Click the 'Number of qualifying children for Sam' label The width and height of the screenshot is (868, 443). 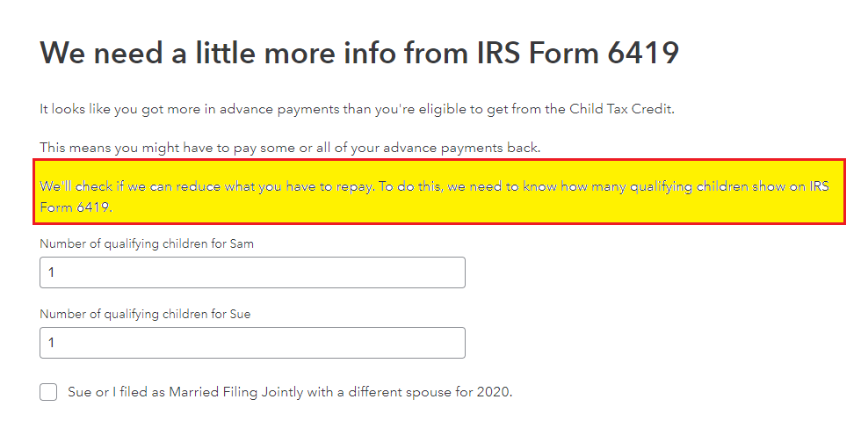[x=147, y=243]
